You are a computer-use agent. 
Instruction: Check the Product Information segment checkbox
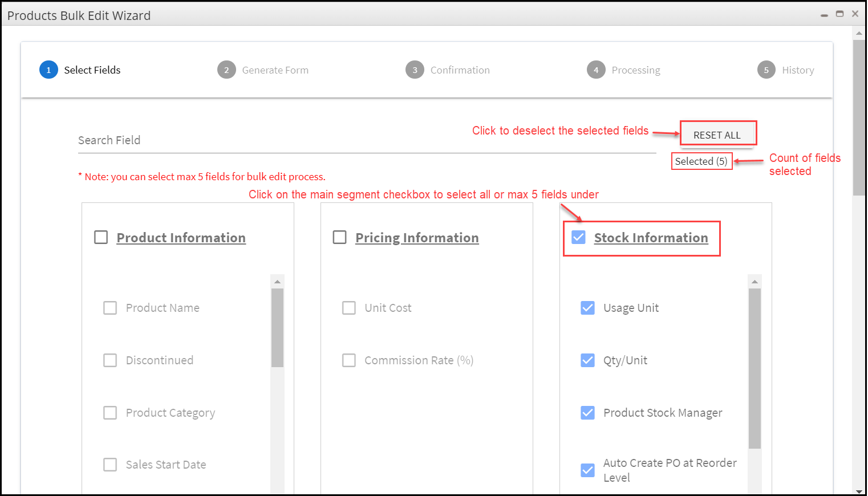point(101,237)
